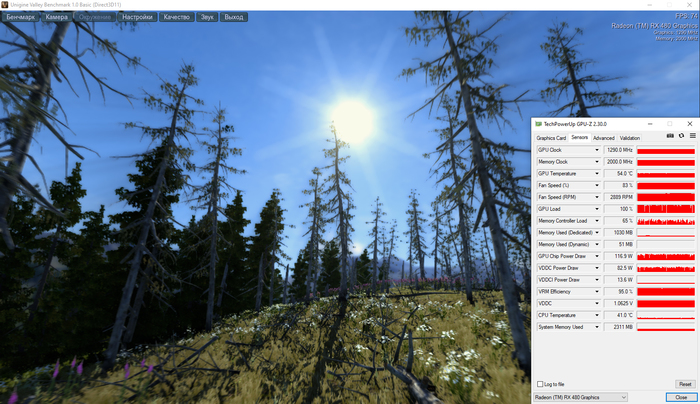
Task: Open the Настройки menu
Action: coord(137,17)
